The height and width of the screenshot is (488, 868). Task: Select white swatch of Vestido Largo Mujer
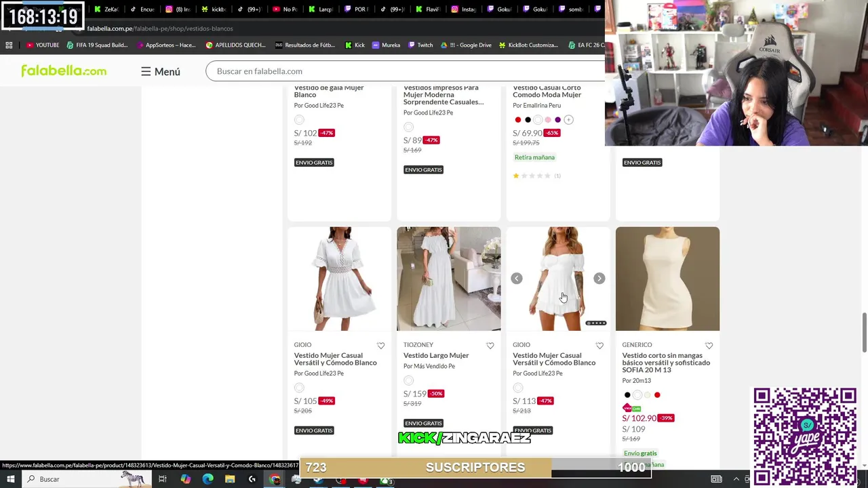coord(408,381)
